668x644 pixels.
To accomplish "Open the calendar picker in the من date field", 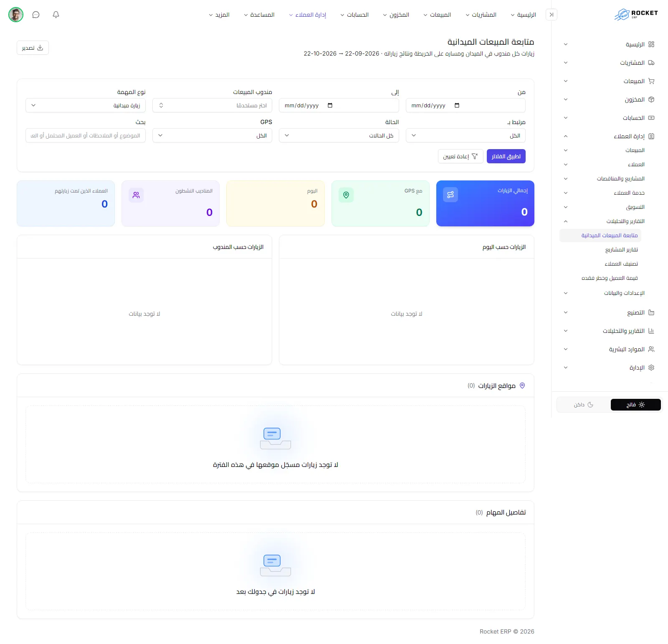I will [x=457, y=105].
